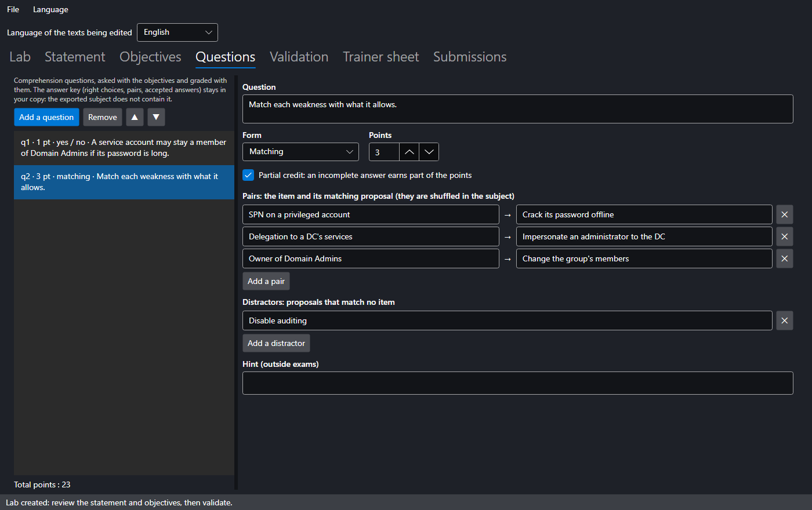Click the empty Hint input field
This screenshot has height=510, width=812.
coord(517,383)
